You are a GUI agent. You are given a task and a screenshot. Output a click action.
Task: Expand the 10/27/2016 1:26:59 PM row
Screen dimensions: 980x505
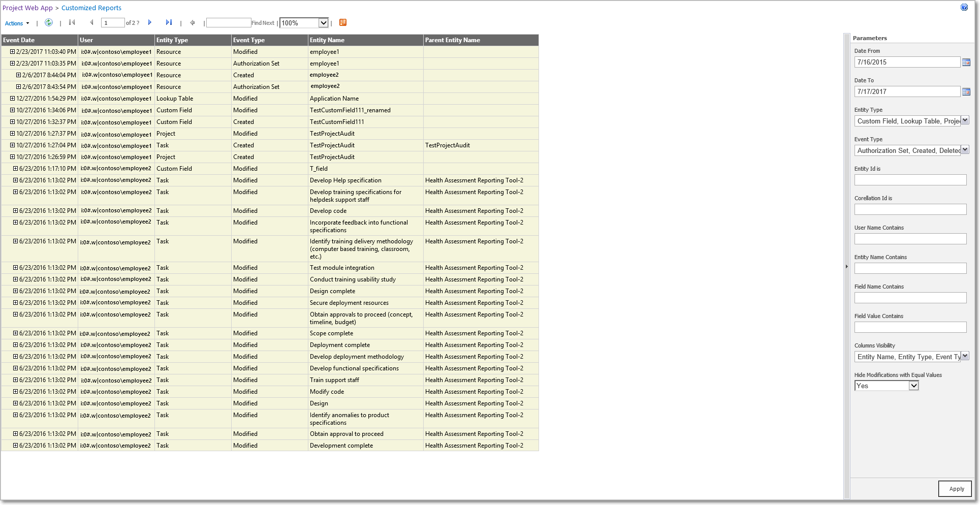13,157
